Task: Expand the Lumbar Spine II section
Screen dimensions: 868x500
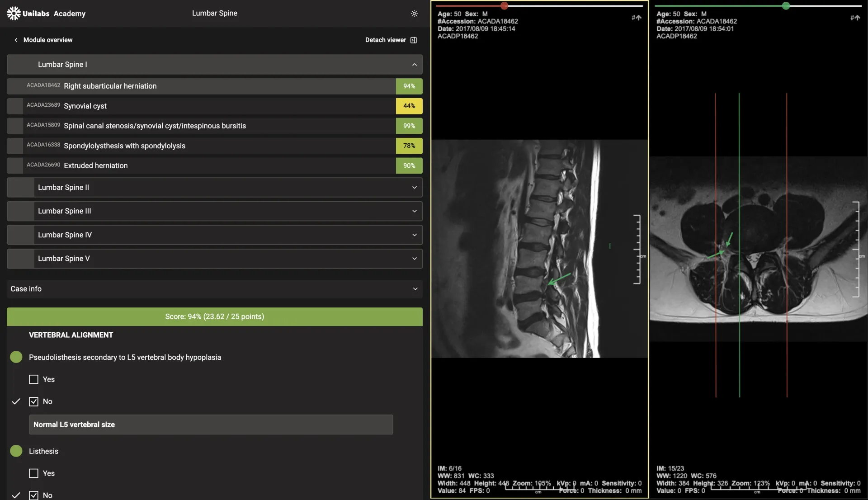Action: click(x=414, y=188)
